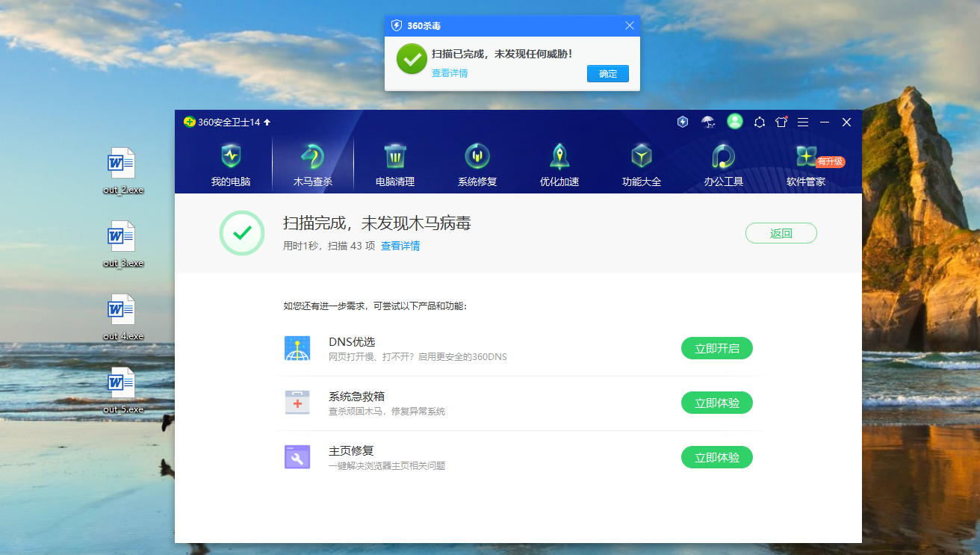Click 查看详情 link in scan results
This screenshot has height=555, width=980.
coord(400,246)
